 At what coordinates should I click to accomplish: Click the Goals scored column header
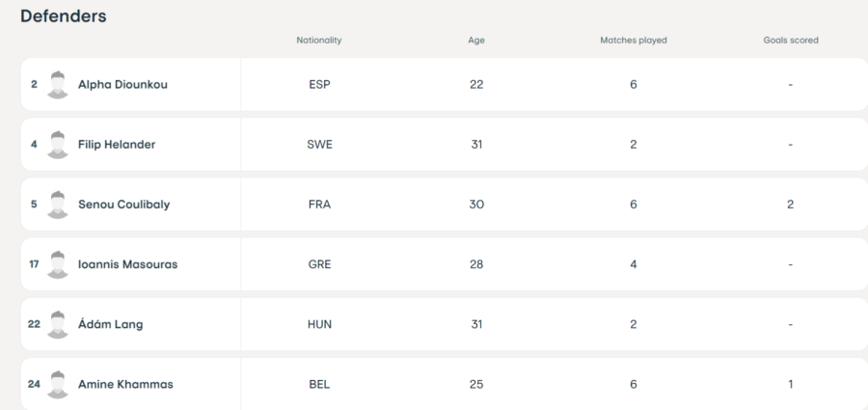pyautogui.click(x=791, y=41)
